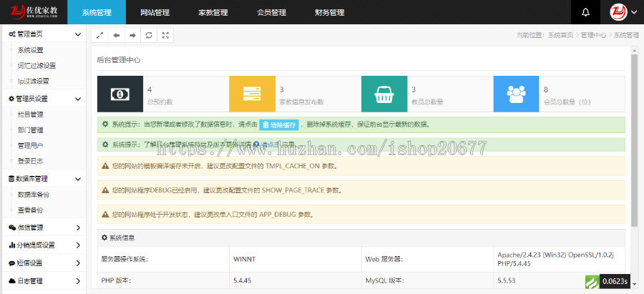This screenshot has width=644, height=294.
Task: Open 查看备份 in the sidebar
Action: click(30, 210)
